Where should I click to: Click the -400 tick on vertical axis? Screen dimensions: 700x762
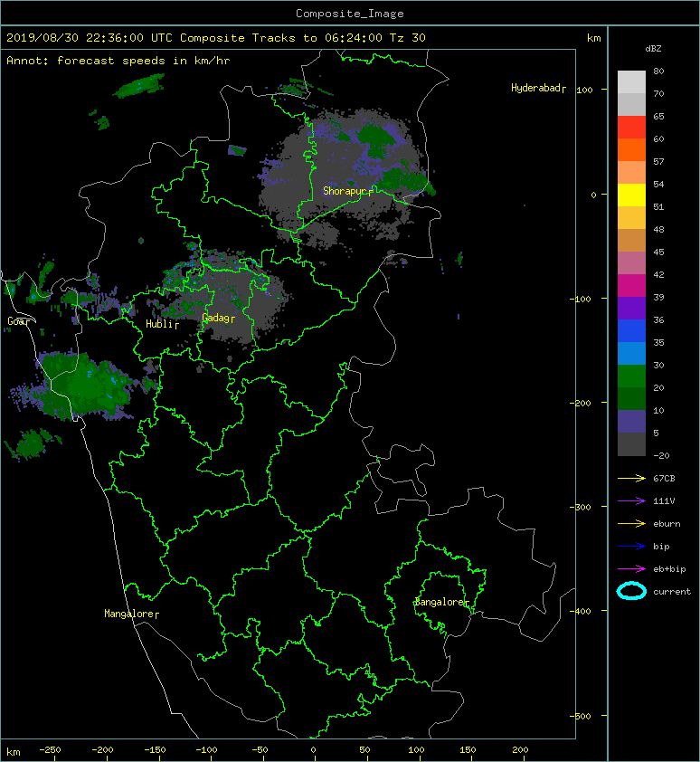[580, 612]
